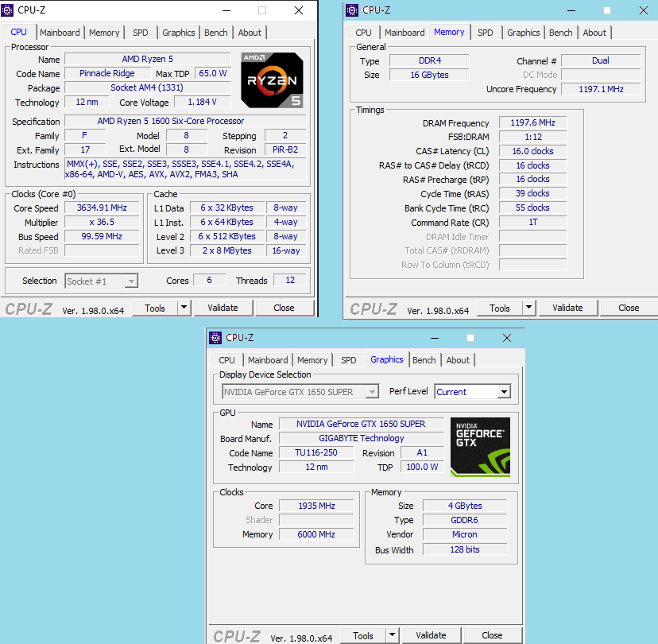Click Tools button in CPU window

pyautogui.click(x=155, y=308)
